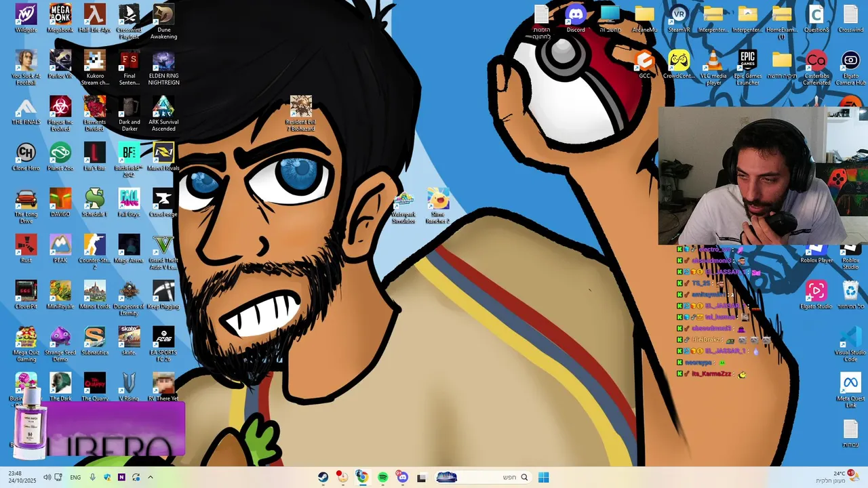868x488 pixels.
Task: Click the Slime Rancher 2 shortcut
Action: 438,205
